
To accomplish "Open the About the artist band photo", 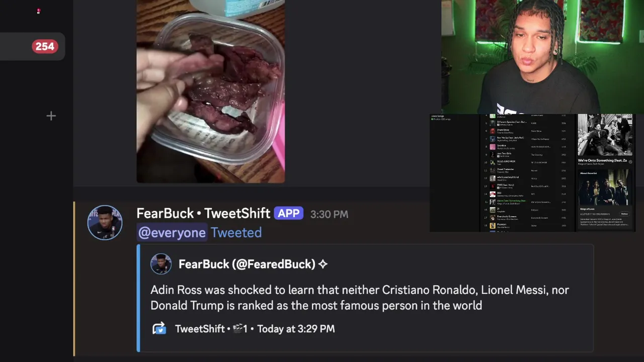I will click(603, 188).
